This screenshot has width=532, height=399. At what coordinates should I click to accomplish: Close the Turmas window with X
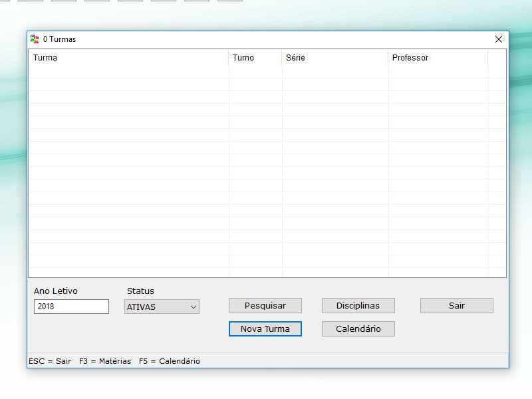click(x=499, y=39)
